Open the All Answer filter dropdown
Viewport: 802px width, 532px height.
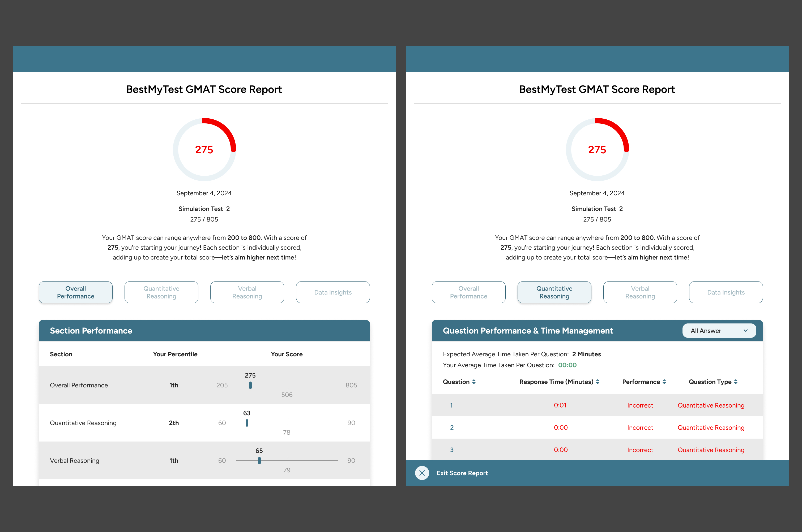[719, 331]
